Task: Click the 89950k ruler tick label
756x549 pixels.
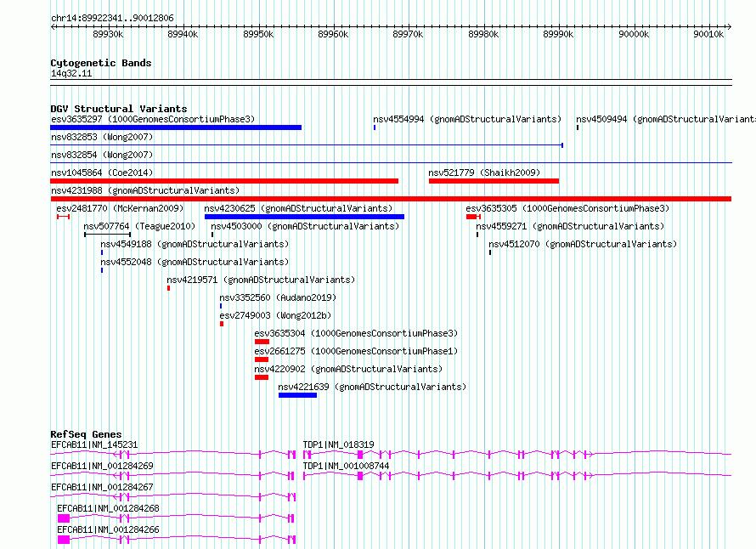Action: pos(258,34)
